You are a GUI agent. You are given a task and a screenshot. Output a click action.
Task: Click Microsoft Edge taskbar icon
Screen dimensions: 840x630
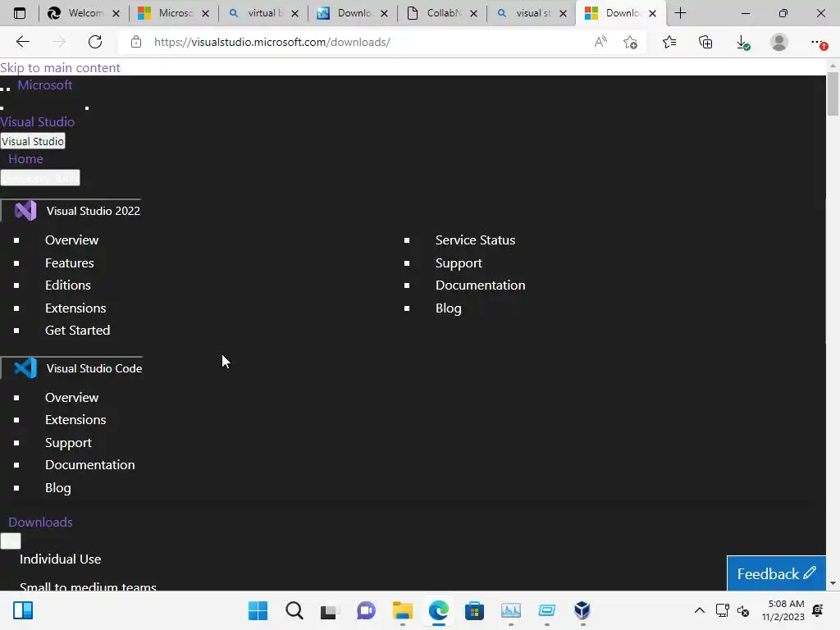tap(438, 610)
